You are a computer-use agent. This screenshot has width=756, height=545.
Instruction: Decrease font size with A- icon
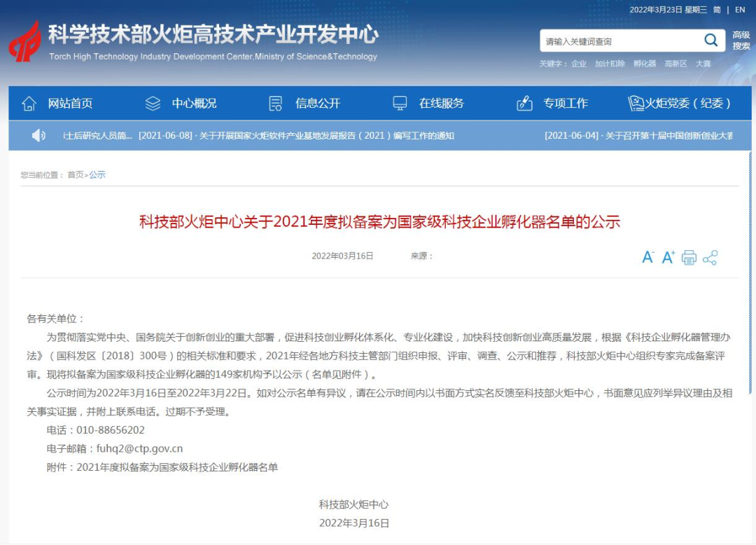[x=647, y=257]
